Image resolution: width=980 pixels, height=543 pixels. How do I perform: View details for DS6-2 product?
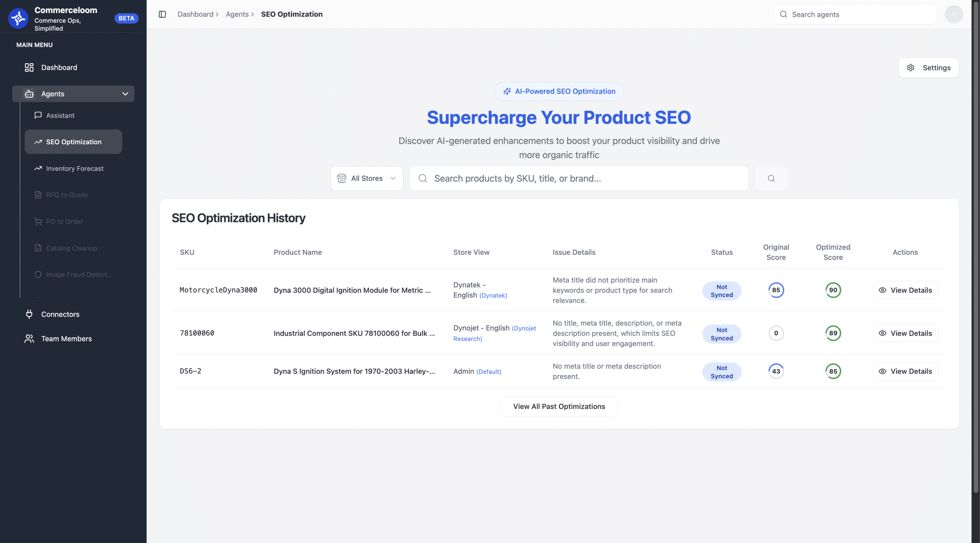905,371
